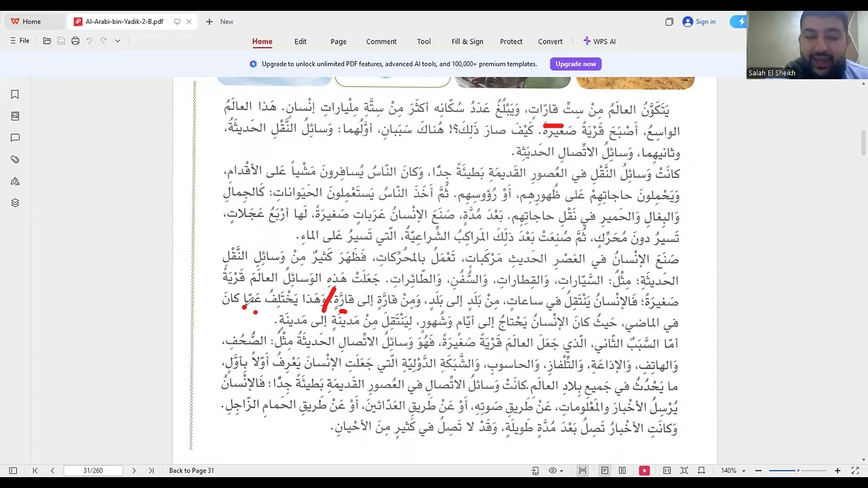
Task: Select two-page view
Action: (622, 470)
